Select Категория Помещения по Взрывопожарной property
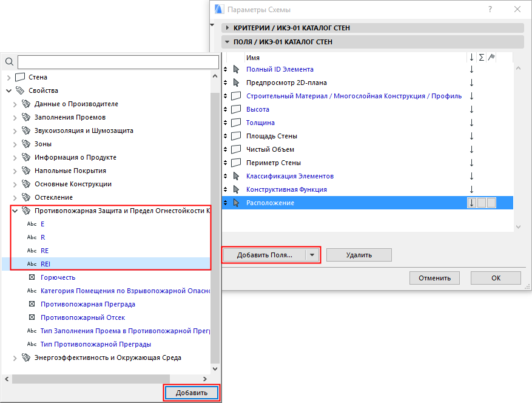532x403 pixels. (x=125, y=291)
